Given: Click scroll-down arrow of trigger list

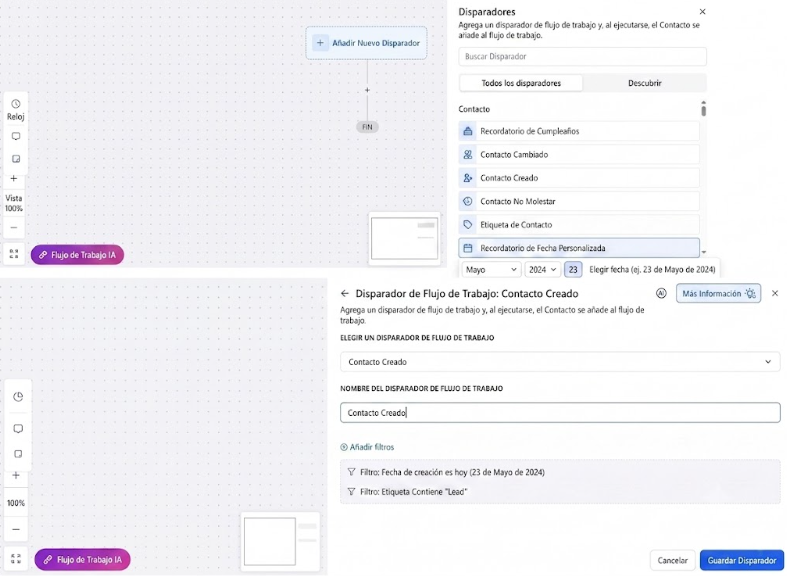Looking at the screenshot, I should 704,252.
